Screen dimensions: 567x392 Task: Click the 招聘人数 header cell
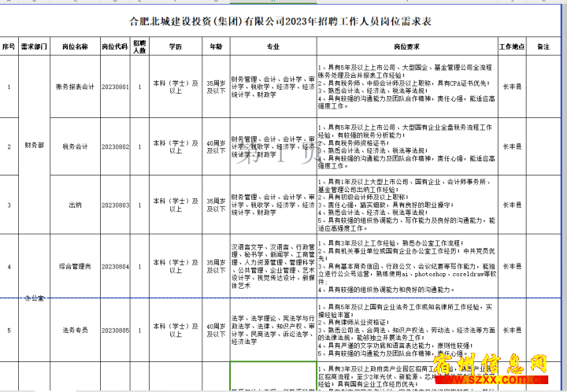(139, 46)
